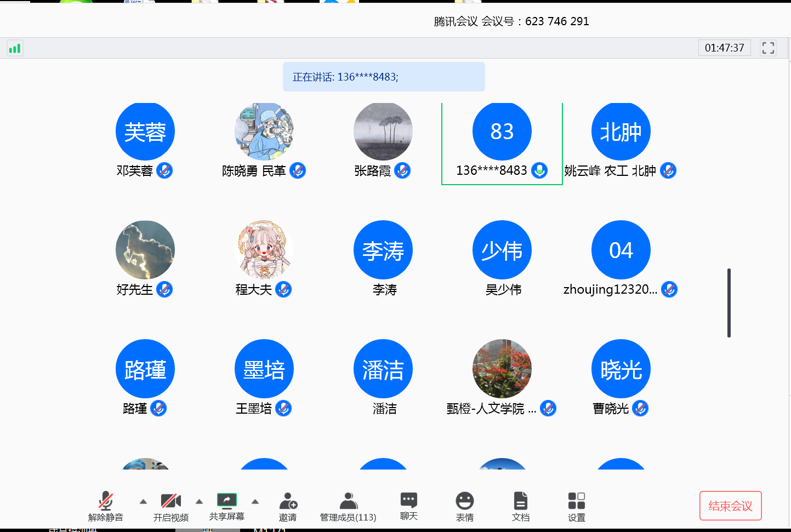This screenshot has width=791, height=532.
Task: Toggle fullscreen view icon
Action: point(768,48)
